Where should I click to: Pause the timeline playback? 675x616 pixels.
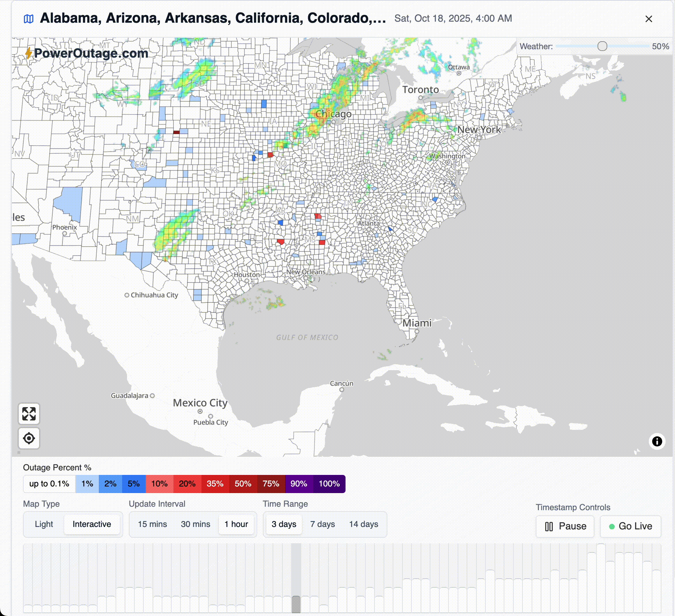pyautogui.click(x=565, y=526)
